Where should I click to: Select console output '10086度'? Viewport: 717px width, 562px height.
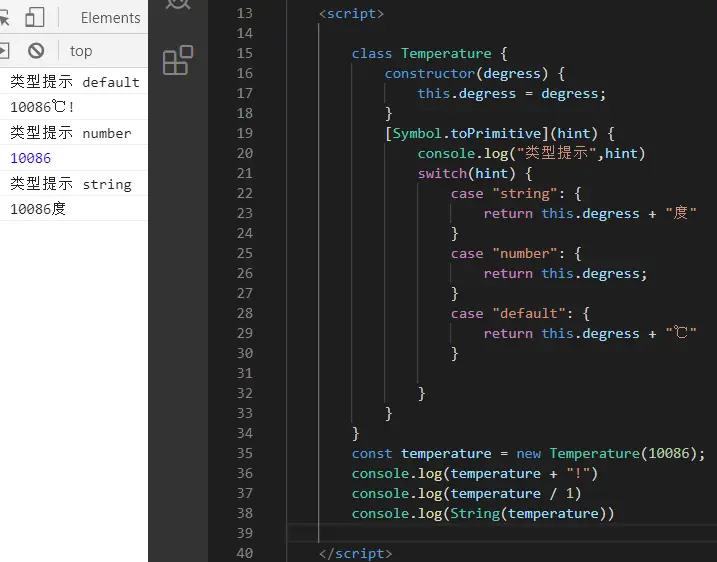click(38, 209)
